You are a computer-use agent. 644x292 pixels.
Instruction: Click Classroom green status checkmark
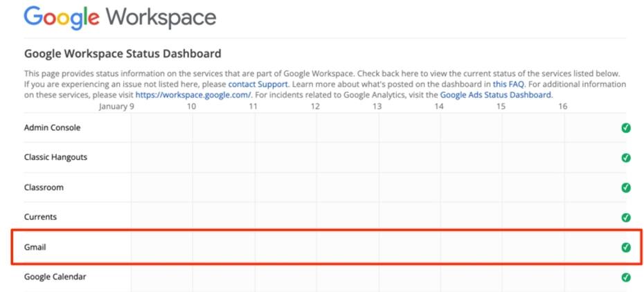(625, 188)
